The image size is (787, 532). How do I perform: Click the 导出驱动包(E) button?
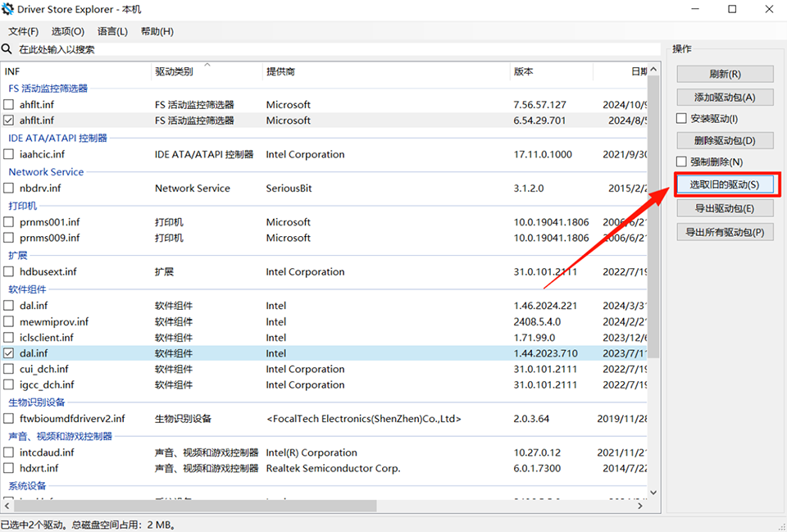point(725,208)
